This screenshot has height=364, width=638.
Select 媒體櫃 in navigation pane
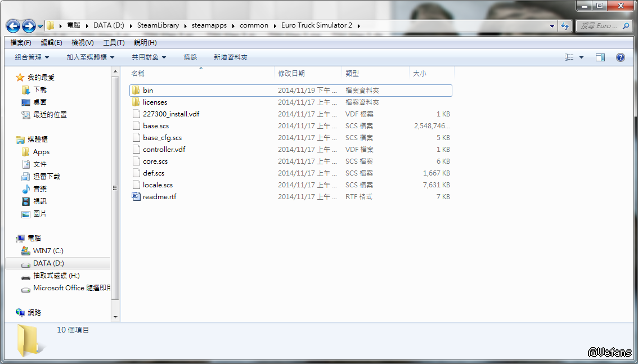[38, 140]
